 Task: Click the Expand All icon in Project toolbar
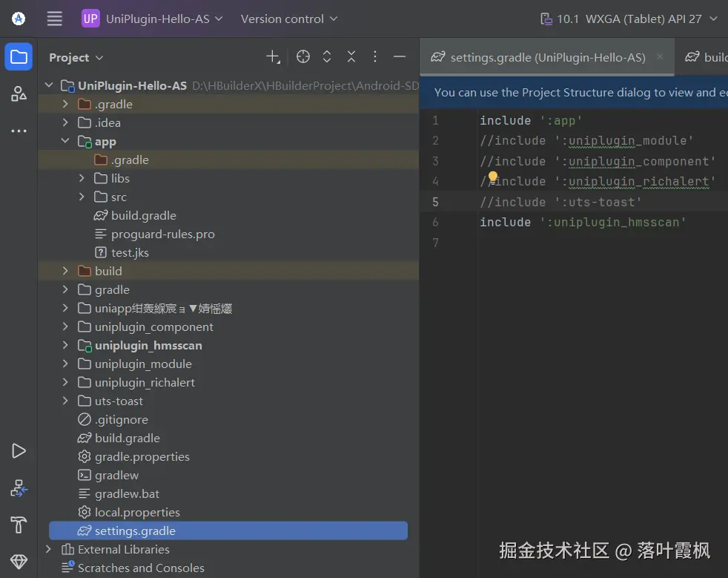tap(327, 56)
